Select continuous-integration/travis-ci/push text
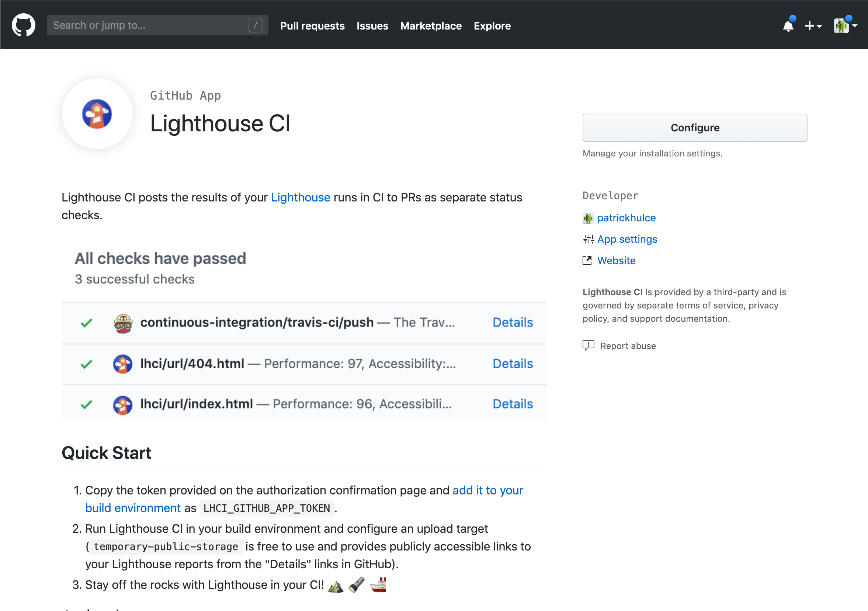The width and height of the screenshot is (868, 611). pos(257,322)
